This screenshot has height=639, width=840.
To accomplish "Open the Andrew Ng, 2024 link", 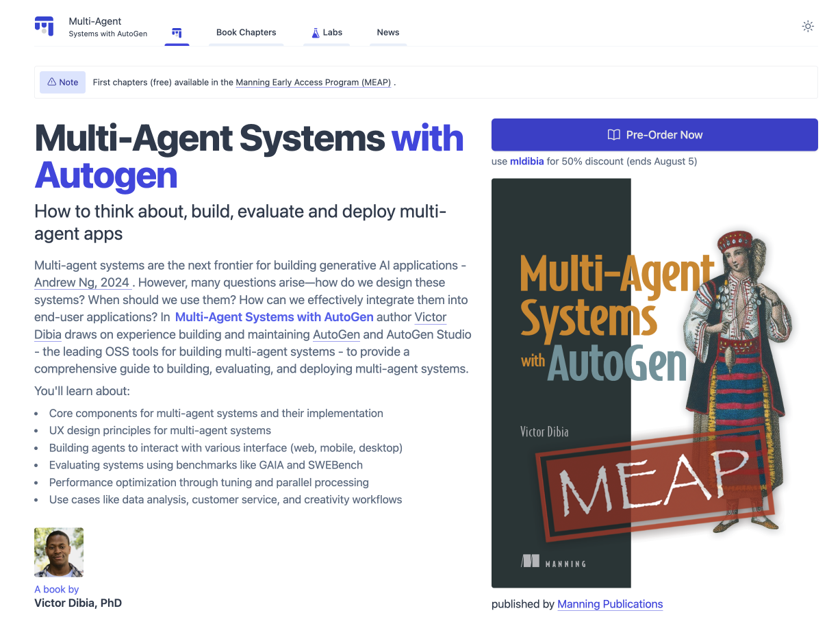I will [83, 282].
